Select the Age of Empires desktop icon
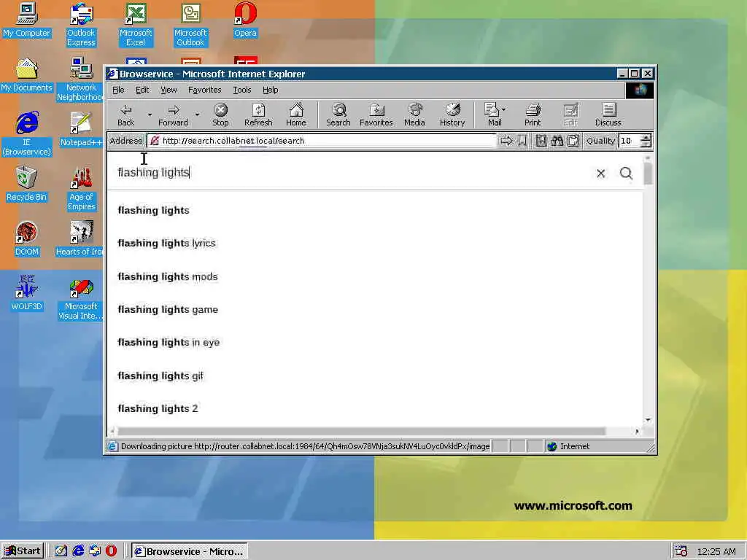This screenshot has height=560, width=747. point(81,189)
